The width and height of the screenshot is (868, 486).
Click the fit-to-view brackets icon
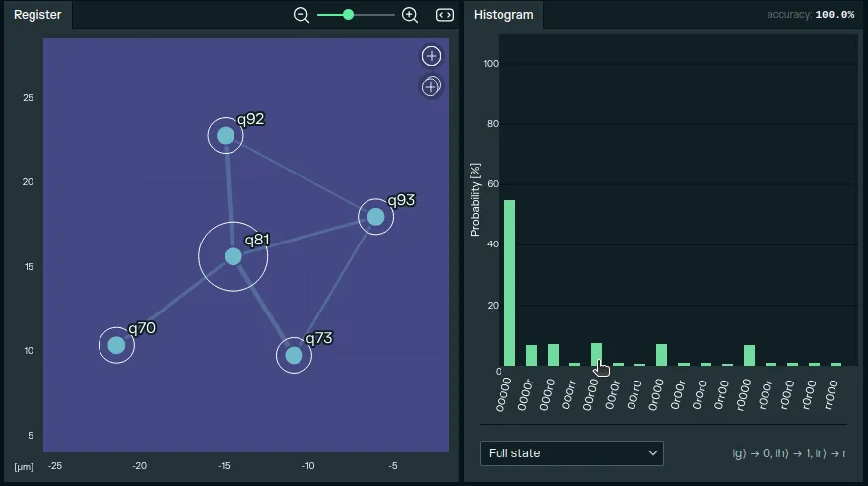(x=445, y=15)
